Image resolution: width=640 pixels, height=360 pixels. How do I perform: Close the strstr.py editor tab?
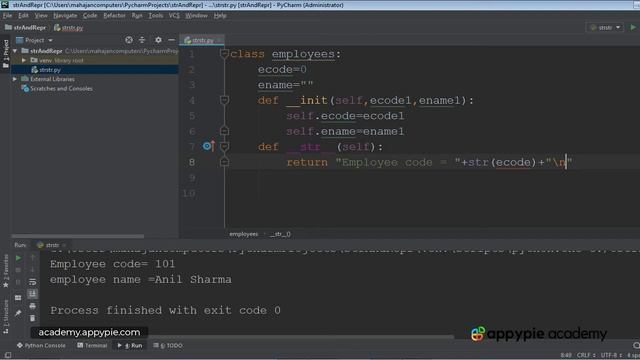coord(220,40)
